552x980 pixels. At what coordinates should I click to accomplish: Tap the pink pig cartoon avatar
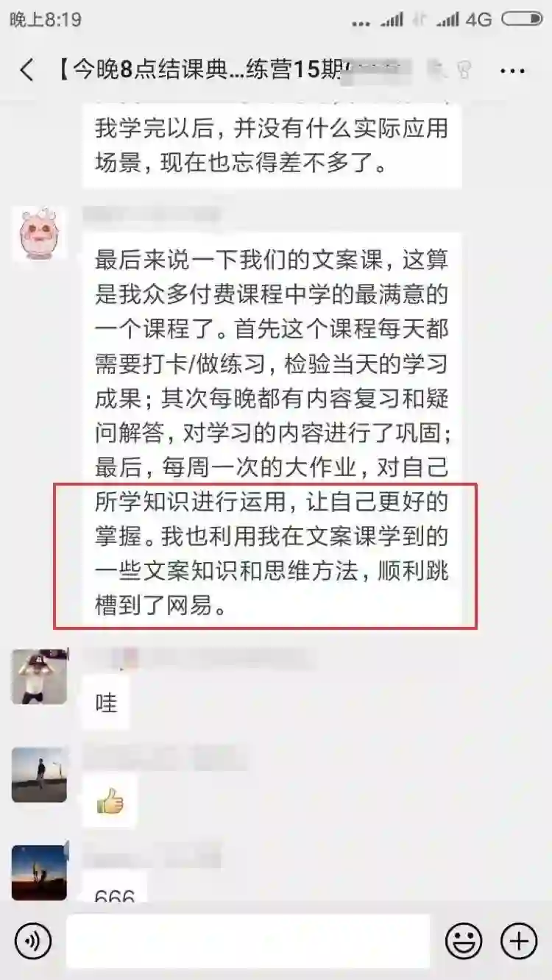[x=39, y=234]
